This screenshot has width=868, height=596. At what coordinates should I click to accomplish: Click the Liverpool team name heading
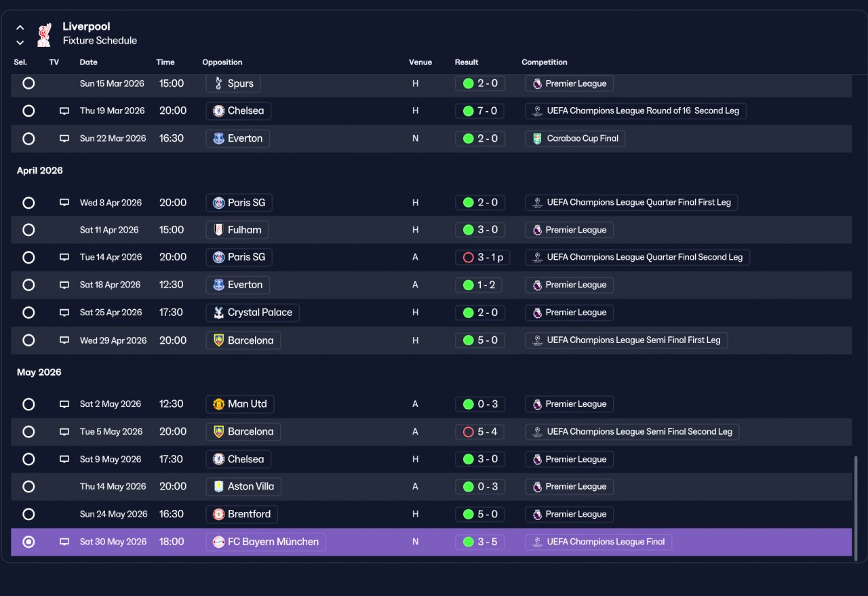(86, 26)
